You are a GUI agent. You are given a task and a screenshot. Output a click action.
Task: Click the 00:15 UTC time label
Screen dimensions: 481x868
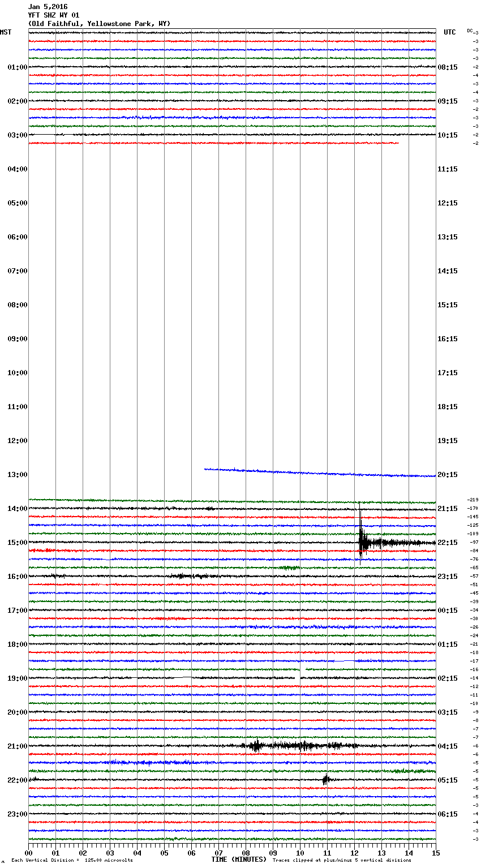click(x=448, y=611)
